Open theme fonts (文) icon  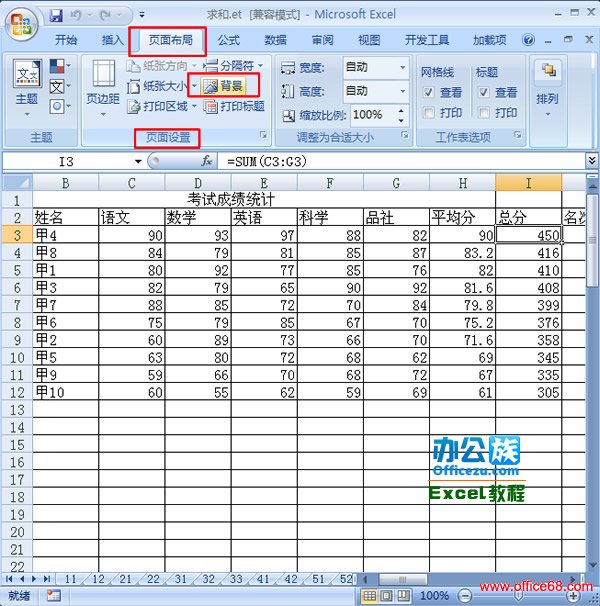click(60, 86)
